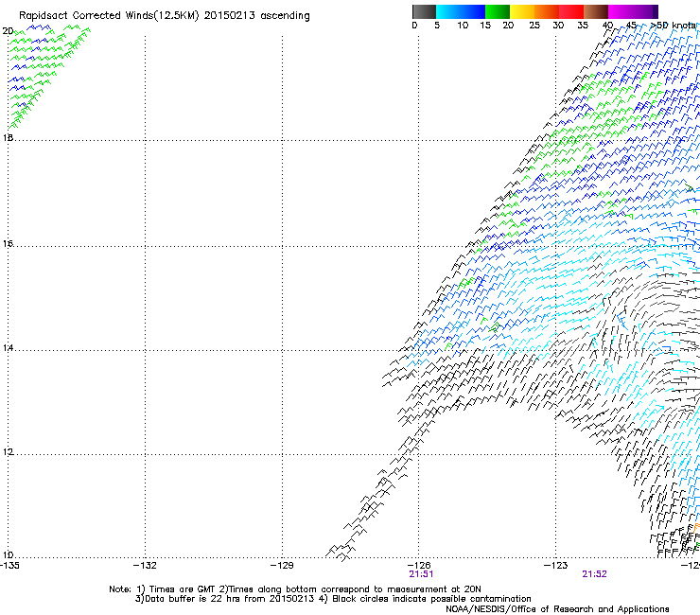
Task: Select the longitude label '-135' on the bottom axis
Action: click(9, 566)
